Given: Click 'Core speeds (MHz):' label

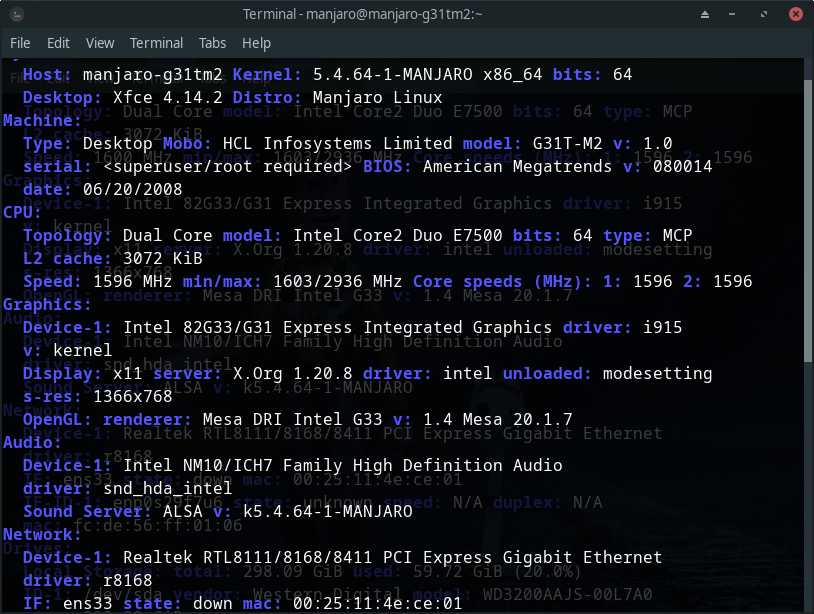Looking at the screenshot, I should click(x=502, y=281).
